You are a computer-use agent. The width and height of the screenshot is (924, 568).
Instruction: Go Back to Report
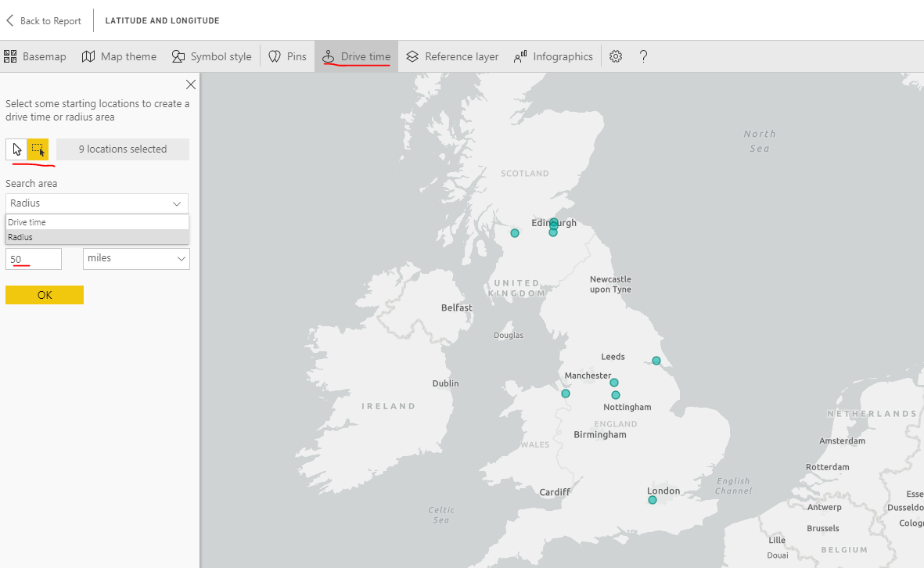coord(44,20)
